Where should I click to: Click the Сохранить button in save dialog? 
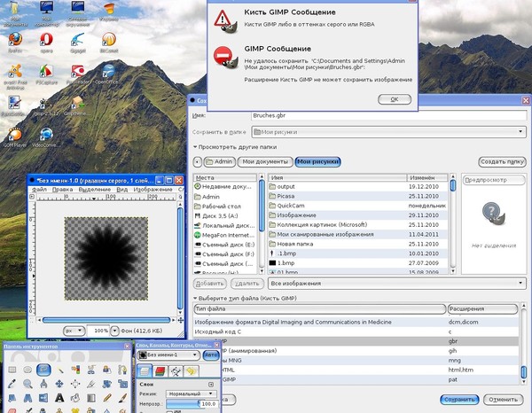point(459,400)
